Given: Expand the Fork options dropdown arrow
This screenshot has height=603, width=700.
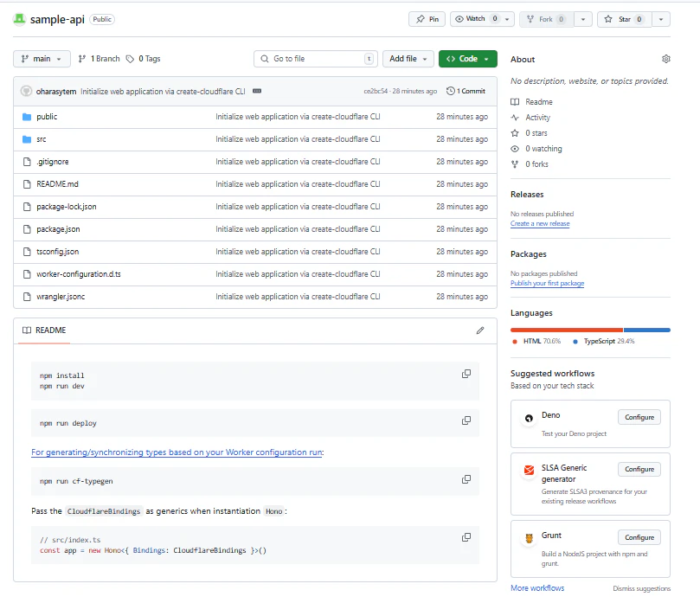Looking at the screenshot, I should pyautogui.click(x=583, y=19).
